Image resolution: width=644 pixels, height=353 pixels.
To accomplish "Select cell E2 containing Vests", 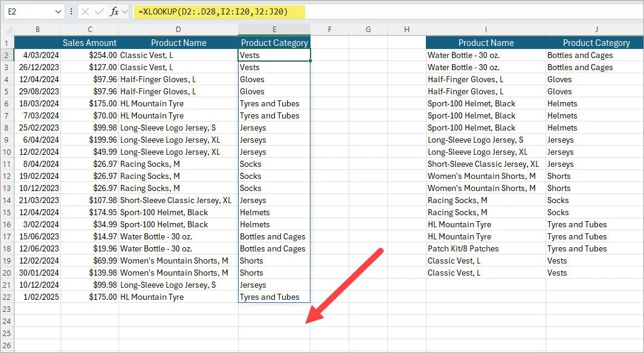I will [x=274, y=55].
